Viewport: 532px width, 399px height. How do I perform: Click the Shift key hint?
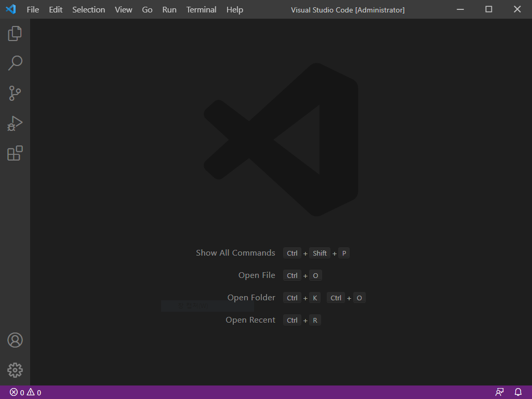click(320, 253)
